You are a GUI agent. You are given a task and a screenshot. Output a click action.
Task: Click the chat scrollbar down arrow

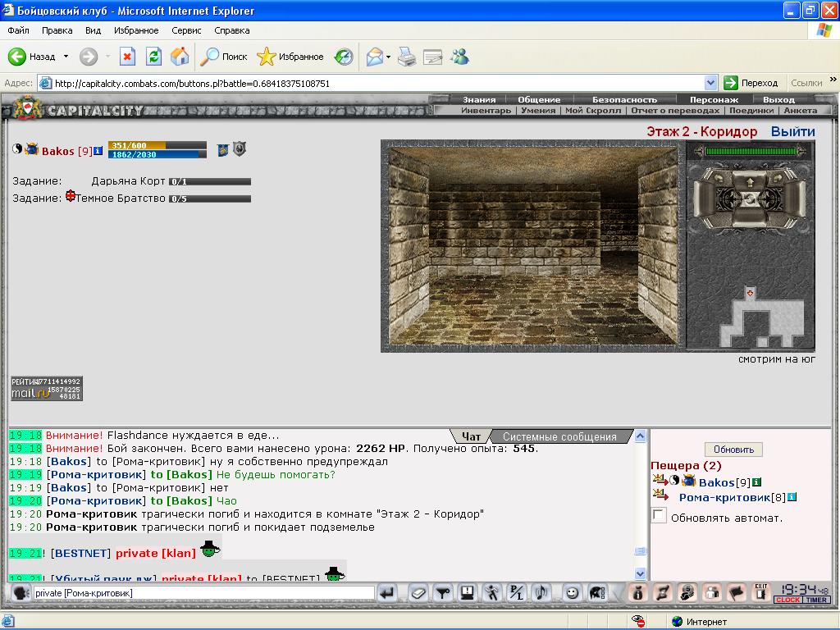coord(640,573)
